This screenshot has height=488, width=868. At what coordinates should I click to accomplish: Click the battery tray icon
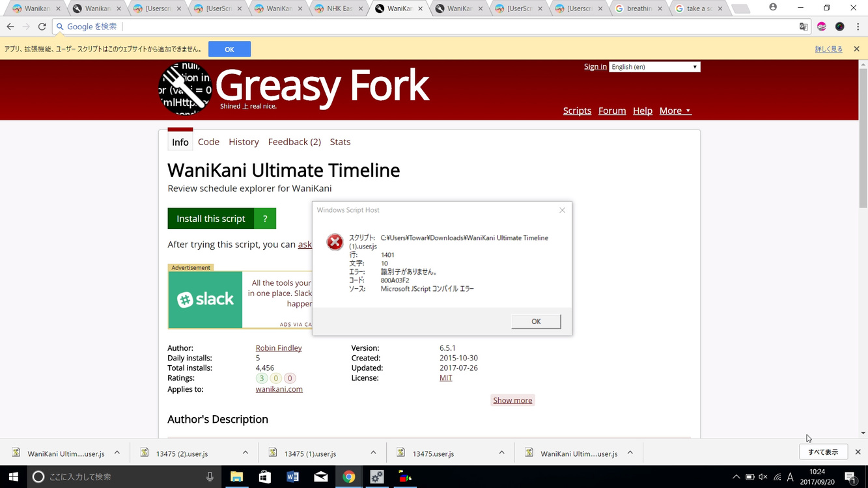[x=749, y=477]
